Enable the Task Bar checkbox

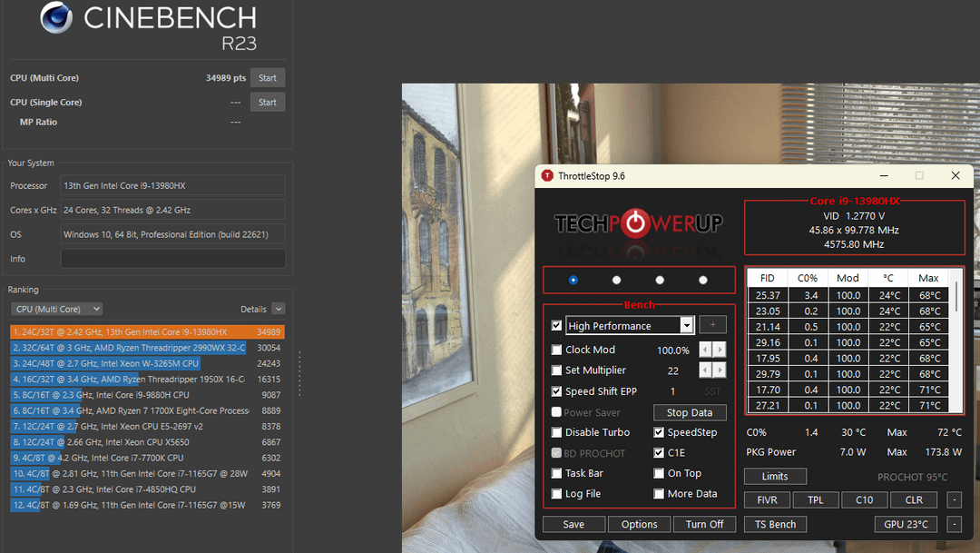tap(556, 474)
